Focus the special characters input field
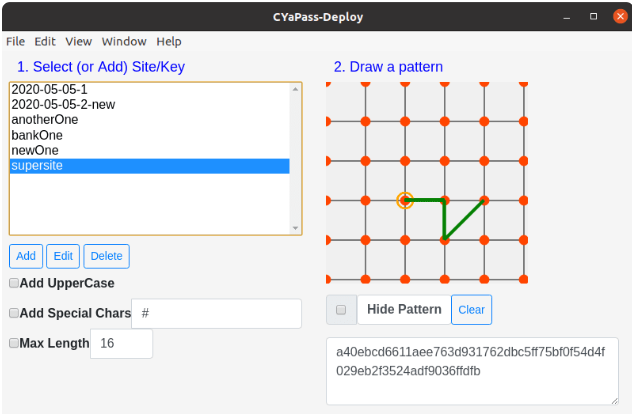The image size is (632, 414). 216,313
